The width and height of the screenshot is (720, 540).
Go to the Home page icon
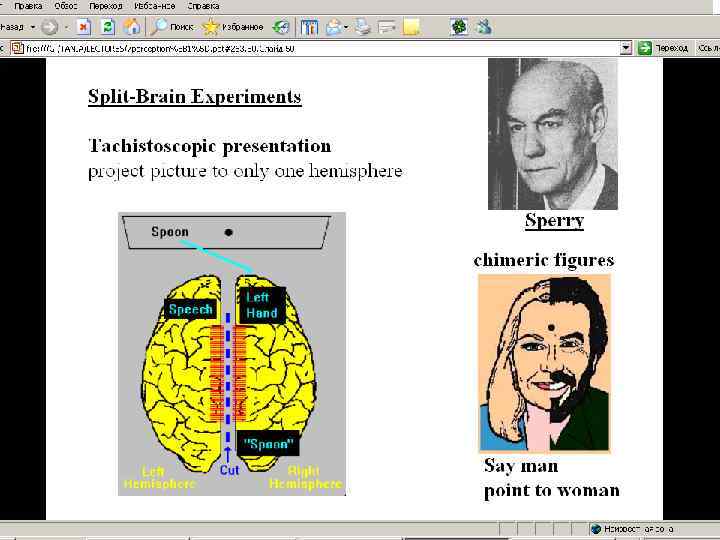(x=131, y=27)
